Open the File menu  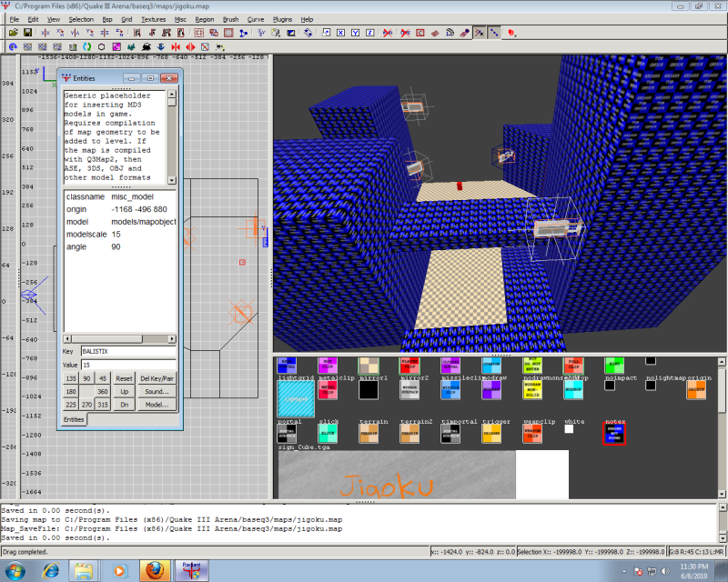(15, 19)
